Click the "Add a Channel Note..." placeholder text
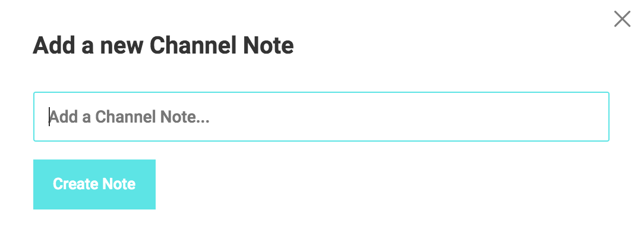644x244 pixels. pos(129,117)
